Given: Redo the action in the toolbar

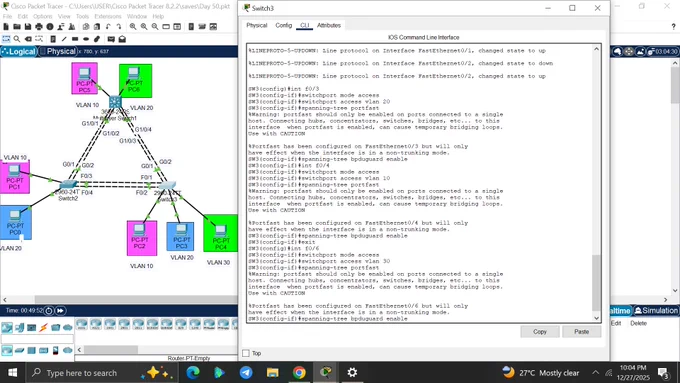Looking at the screenshot, I should pos(119,27).
